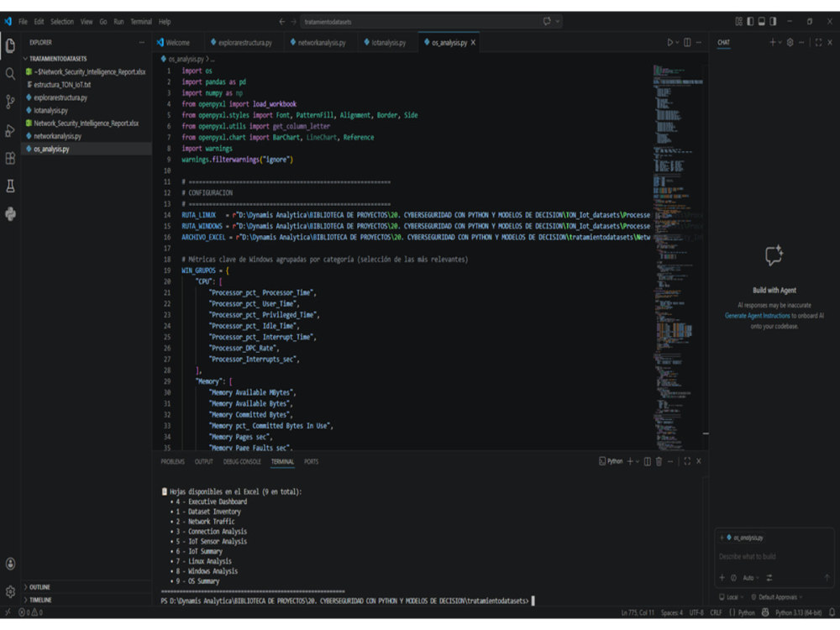Open the Terminal menu

pyautogui.click(x=141, y=22)
